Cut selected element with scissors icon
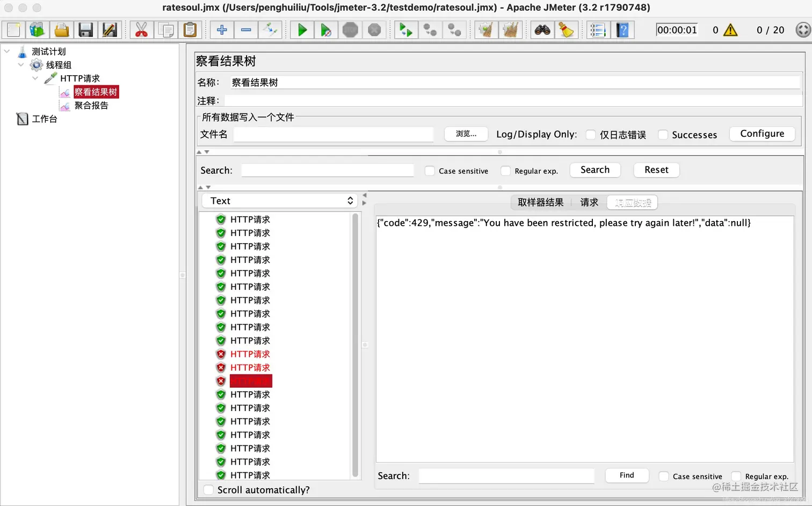This screenshot has width=812, height=506. pos(141,30)
